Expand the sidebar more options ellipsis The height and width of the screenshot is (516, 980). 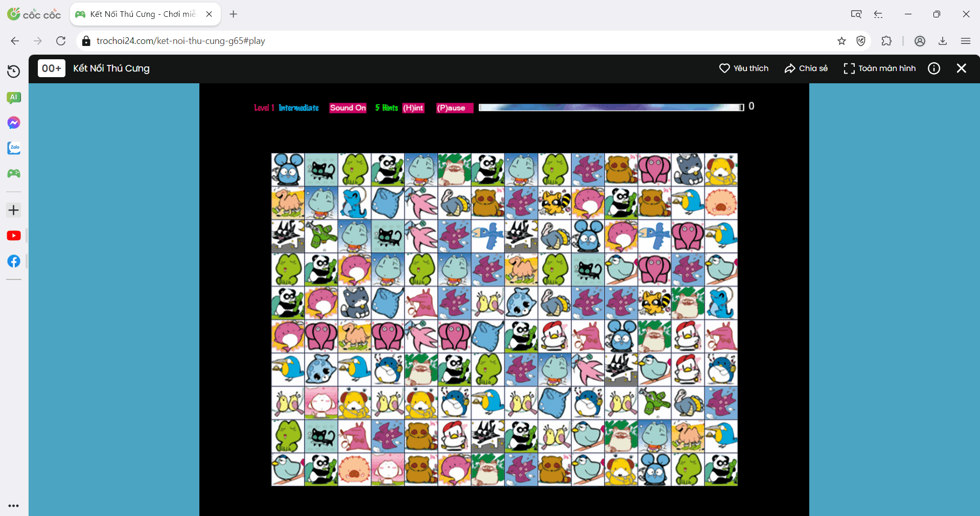pos(14,506)
